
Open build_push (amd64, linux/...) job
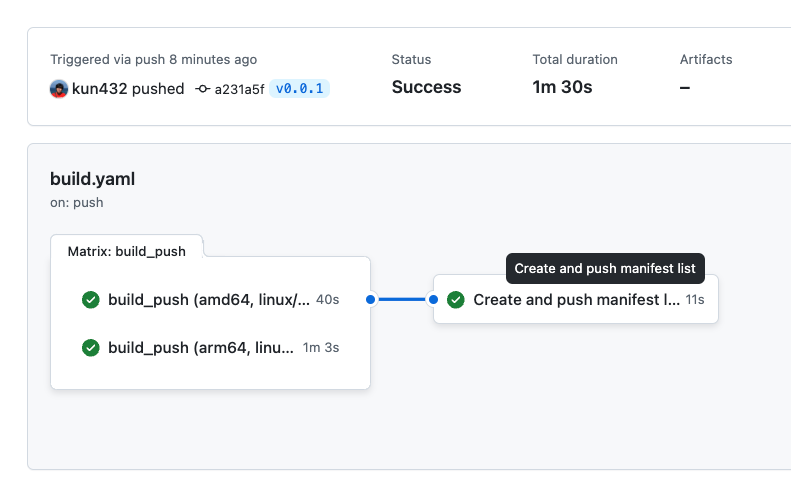[210, 300]
